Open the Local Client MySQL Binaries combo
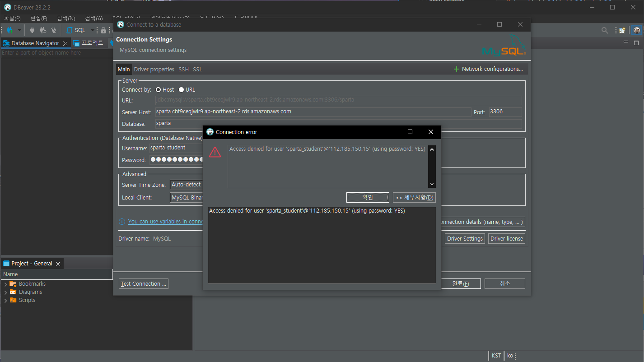 tap(187, 198)
